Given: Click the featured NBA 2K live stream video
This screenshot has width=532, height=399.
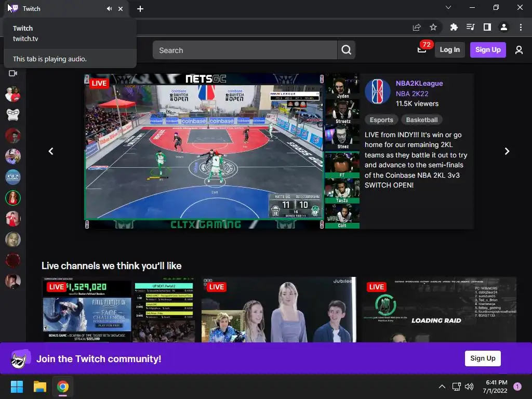Looking at the screenshot, I should [x=221, y=151].
